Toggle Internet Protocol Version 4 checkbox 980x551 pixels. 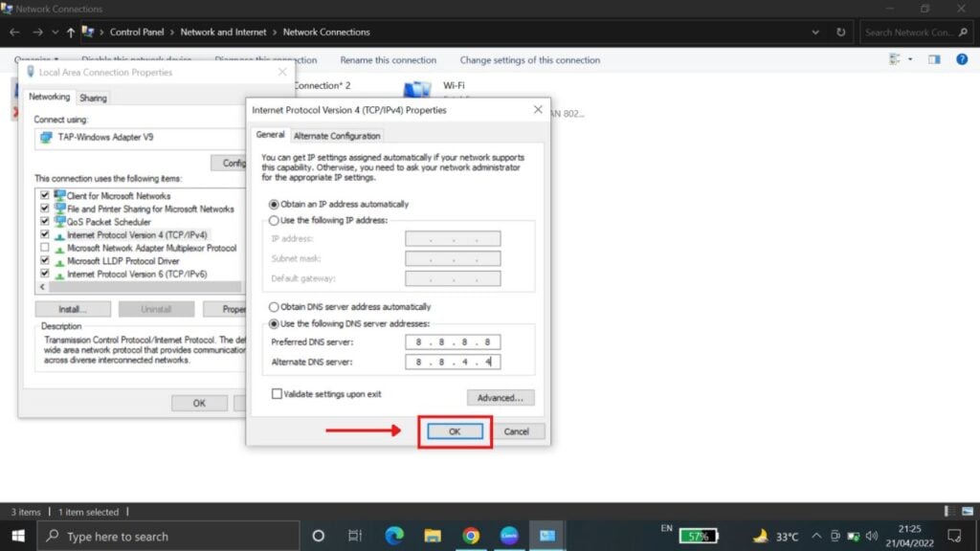click(44, 234)
